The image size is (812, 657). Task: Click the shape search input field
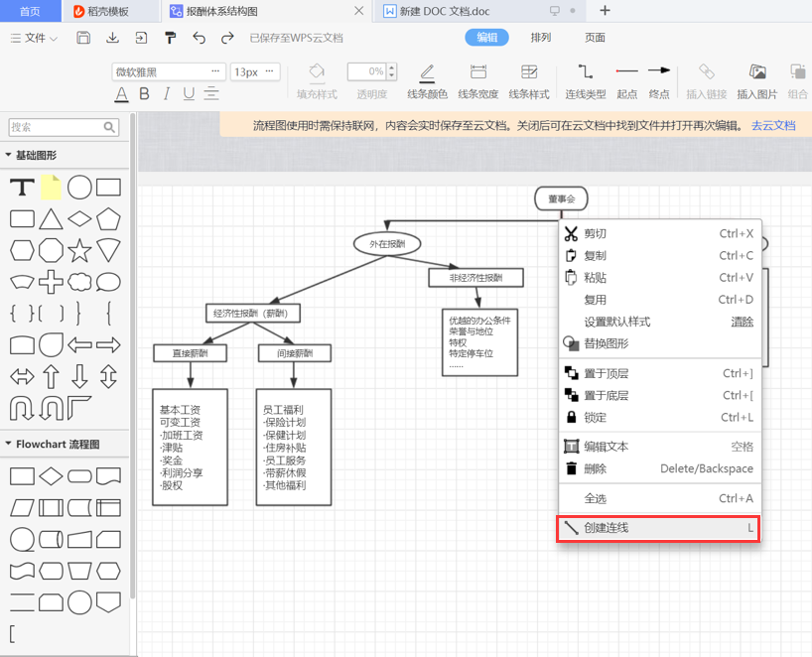[57, 127]
